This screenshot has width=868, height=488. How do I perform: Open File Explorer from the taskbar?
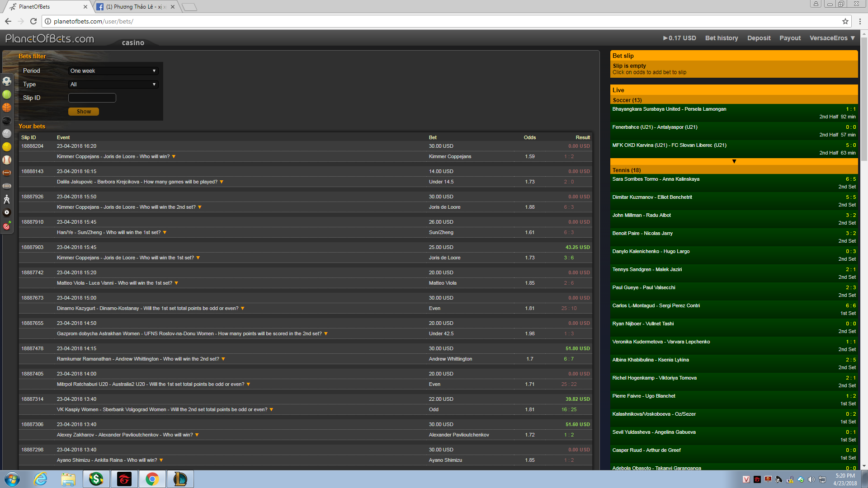point(68,479)
